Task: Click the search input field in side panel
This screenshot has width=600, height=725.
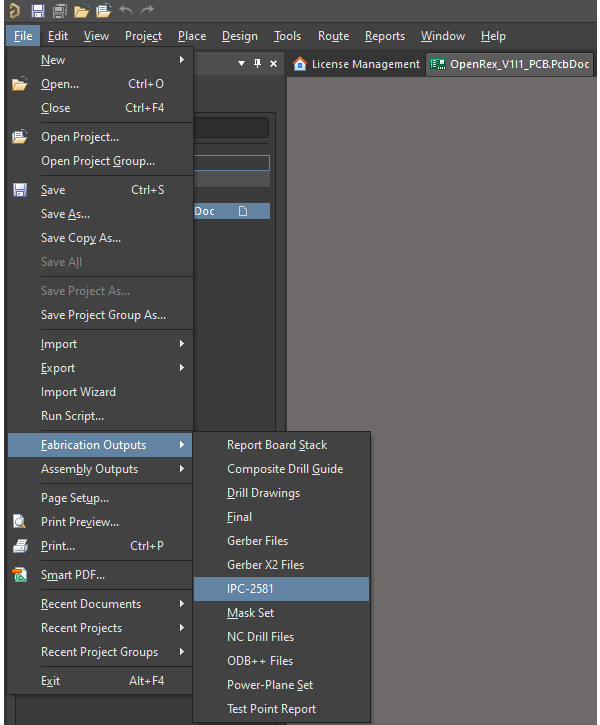Action: click(231, 128)
